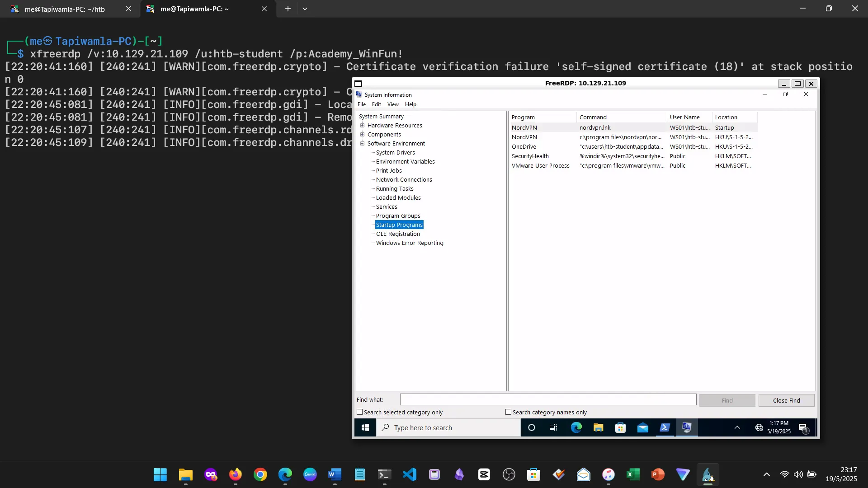Click the Find what input field
Viewport: 868px width, 488px height.
click(548, 400)
